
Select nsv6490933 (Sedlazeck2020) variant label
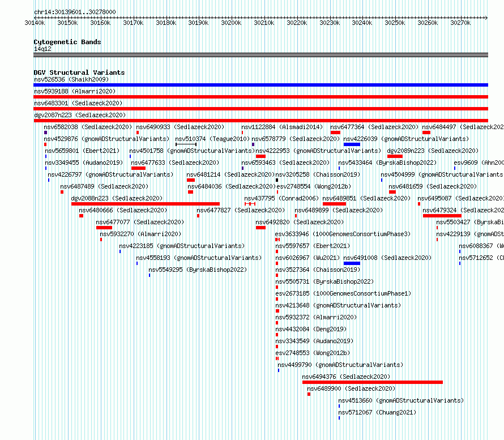pos(180,127)
